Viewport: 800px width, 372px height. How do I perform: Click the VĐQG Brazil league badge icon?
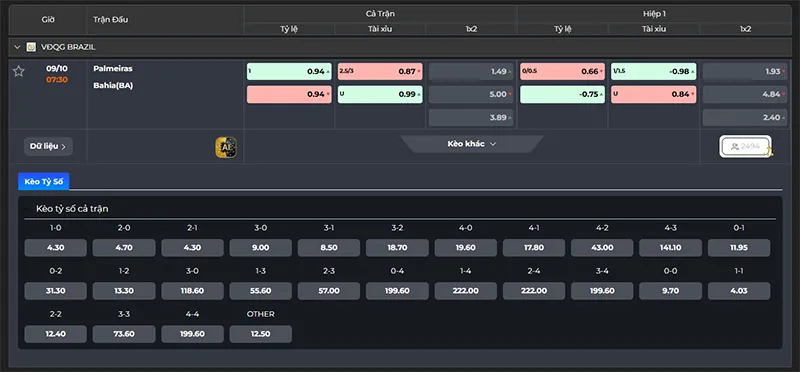31,47
